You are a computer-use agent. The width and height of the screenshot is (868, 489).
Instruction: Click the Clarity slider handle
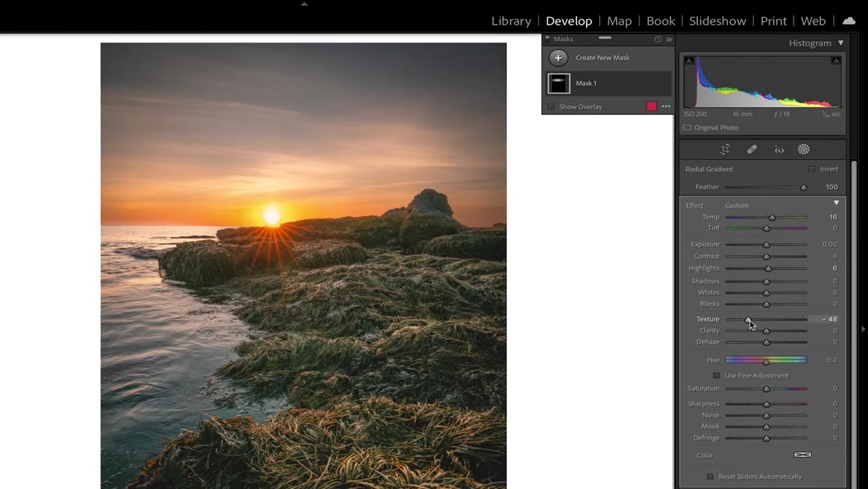(x=766, y=331)
